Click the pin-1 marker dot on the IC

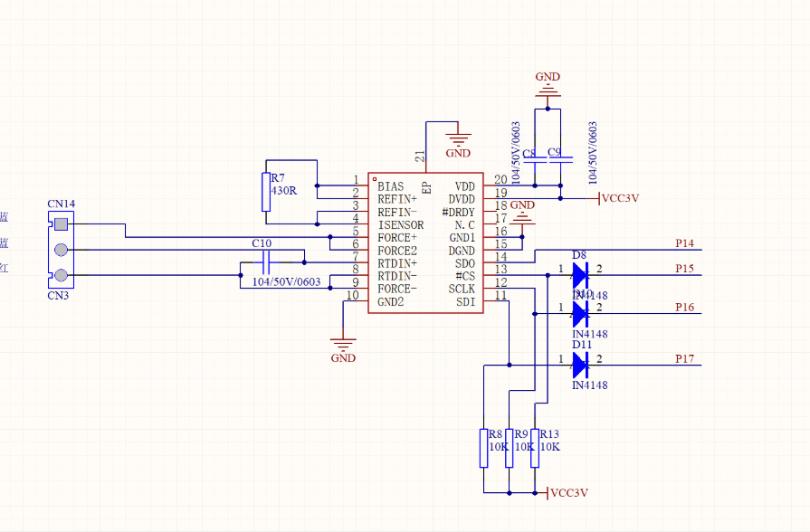(375, 179)
